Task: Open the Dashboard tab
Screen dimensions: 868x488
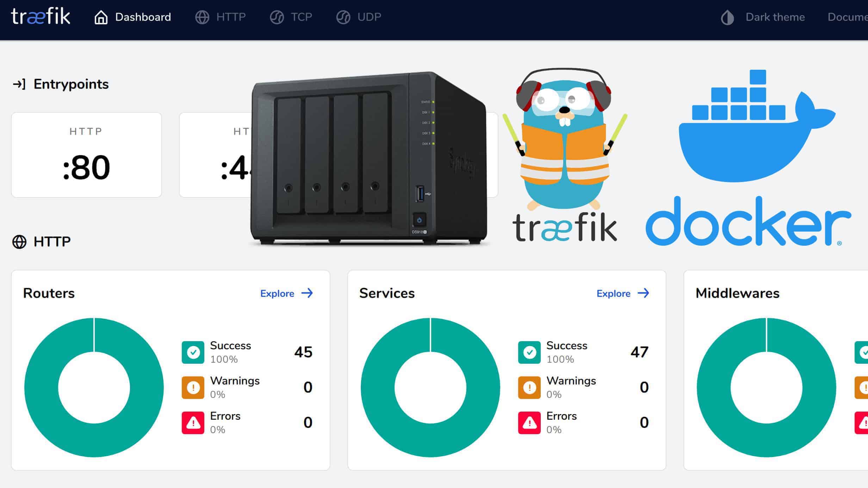Action: (133, 17)
